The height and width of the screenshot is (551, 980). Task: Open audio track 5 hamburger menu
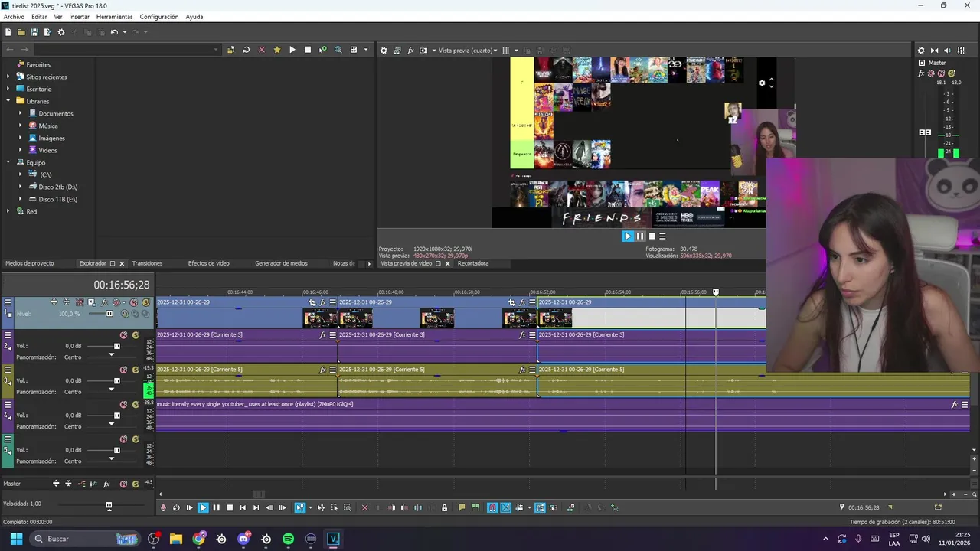(8, 440)
